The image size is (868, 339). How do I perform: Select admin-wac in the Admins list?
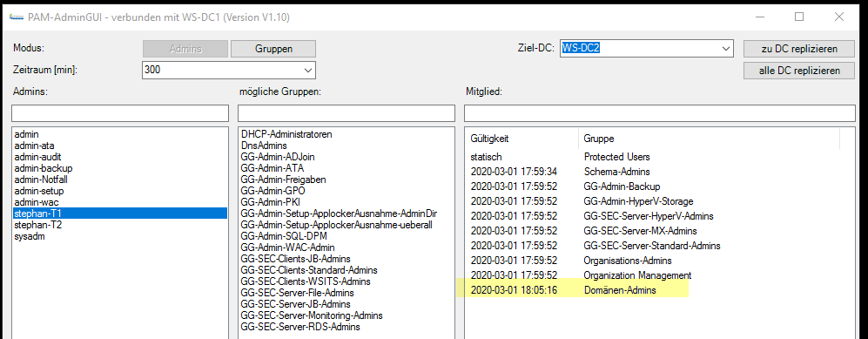[x=119, y=202]
